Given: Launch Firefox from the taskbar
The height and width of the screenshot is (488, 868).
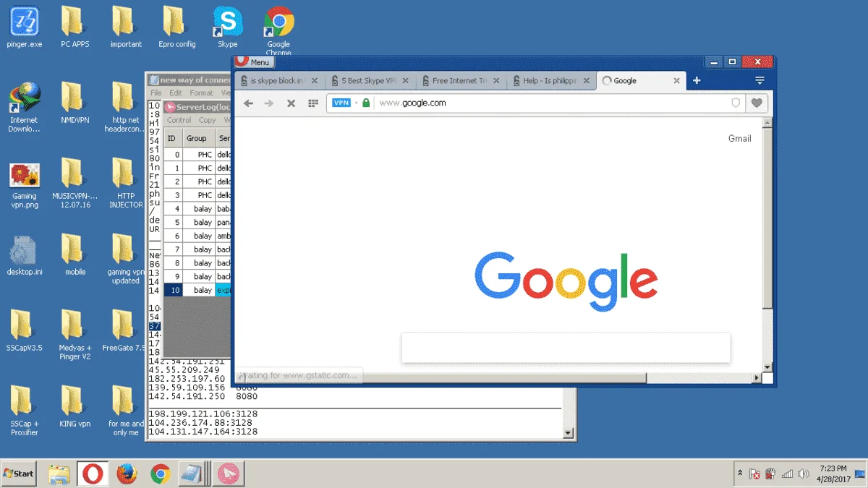Looking at the screenshot, I should pos(127,474).
